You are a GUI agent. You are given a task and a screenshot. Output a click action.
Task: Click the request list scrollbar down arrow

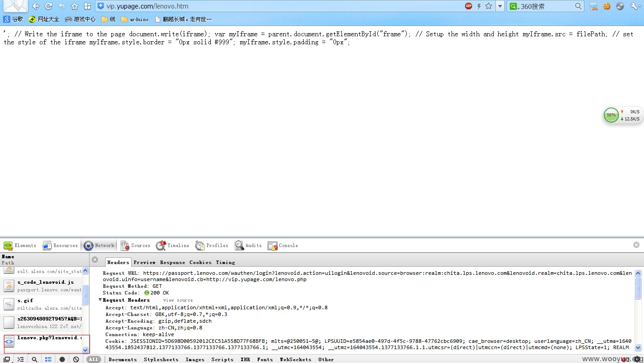pyautogui.click(x=85, y=350)
